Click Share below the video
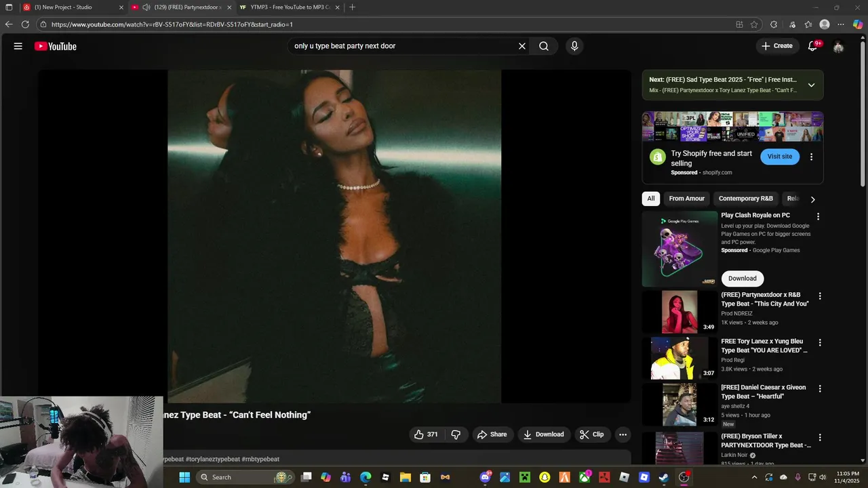This screenshot has height=488, width=868. click(x=492, y=434)
